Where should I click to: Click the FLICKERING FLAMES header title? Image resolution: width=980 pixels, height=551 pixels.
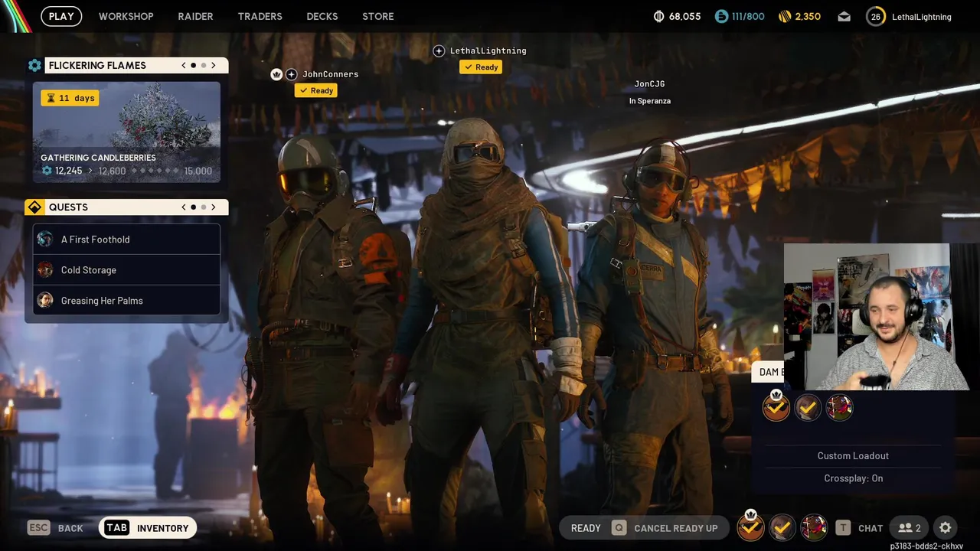[97, 66]
